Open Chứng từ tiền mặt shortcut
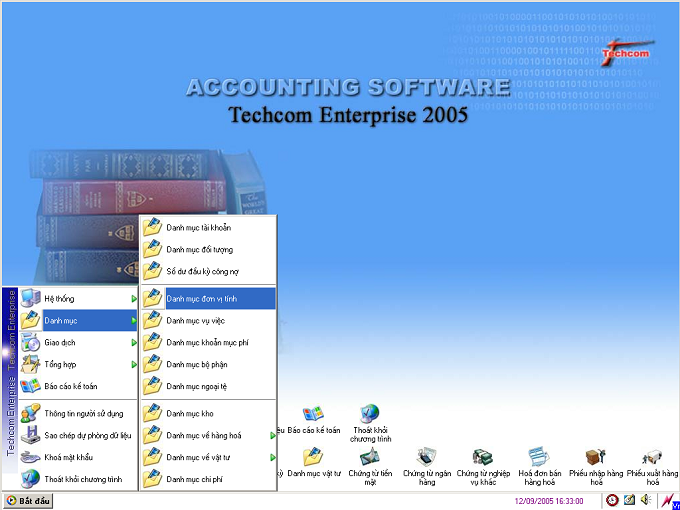Screen dimensions: 680x510 click(x=370, y=467)
